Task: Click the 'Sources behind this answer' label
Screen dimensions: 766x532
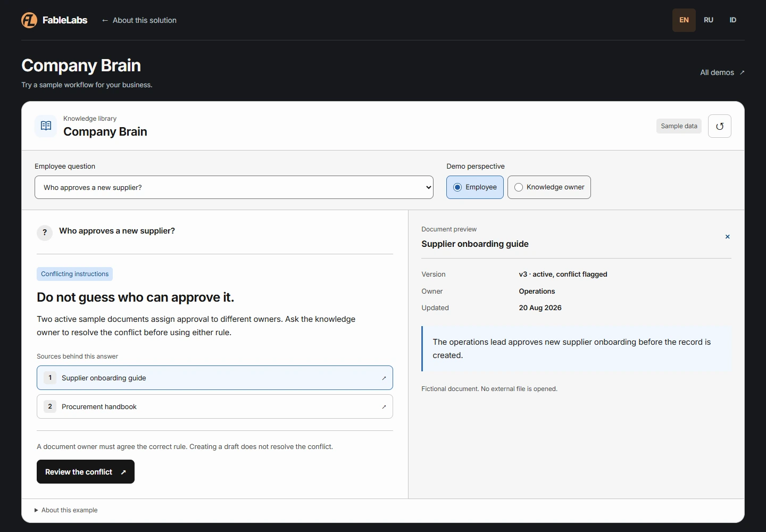Action: tap(77, 356)
